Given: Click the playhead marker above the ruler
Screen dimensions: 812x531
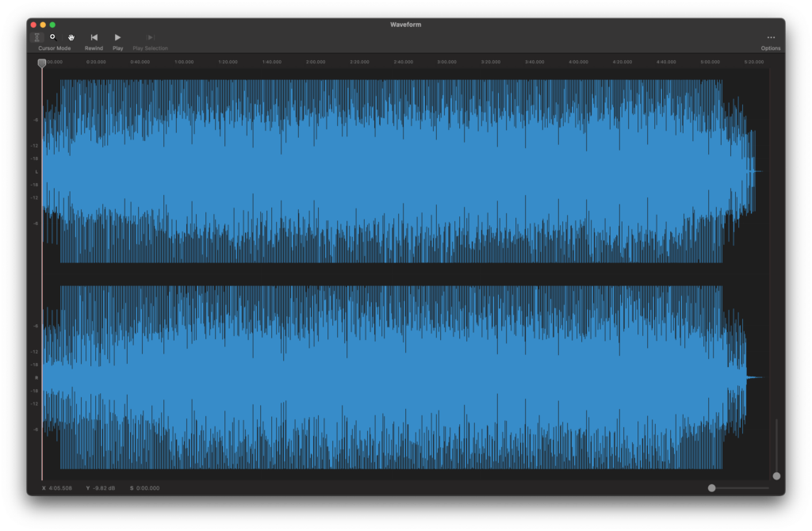Looking at the screenshot, I should pyautogui.click(x=43, y=64).
